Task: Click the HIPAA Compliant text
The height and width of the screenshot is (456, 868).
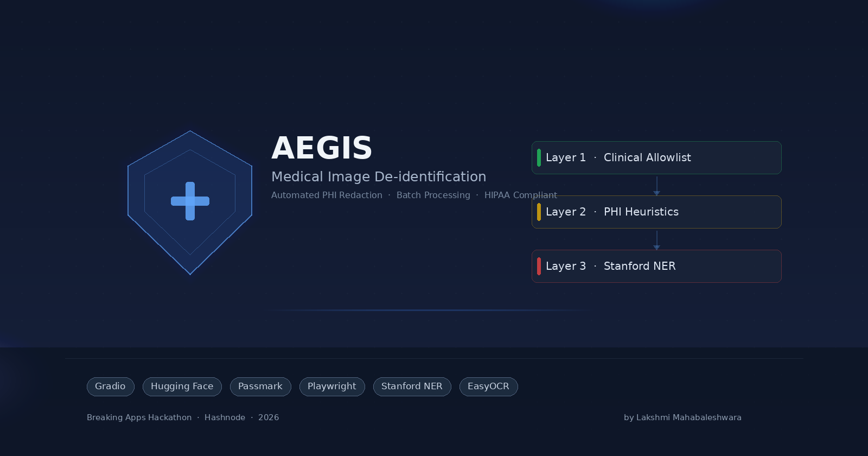Action: (x=521, y=195)
